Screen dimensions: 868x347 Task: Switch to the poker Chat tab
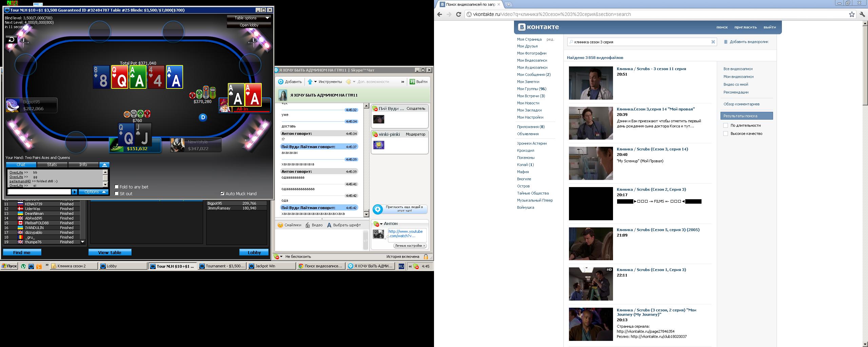tap(21, 165)
